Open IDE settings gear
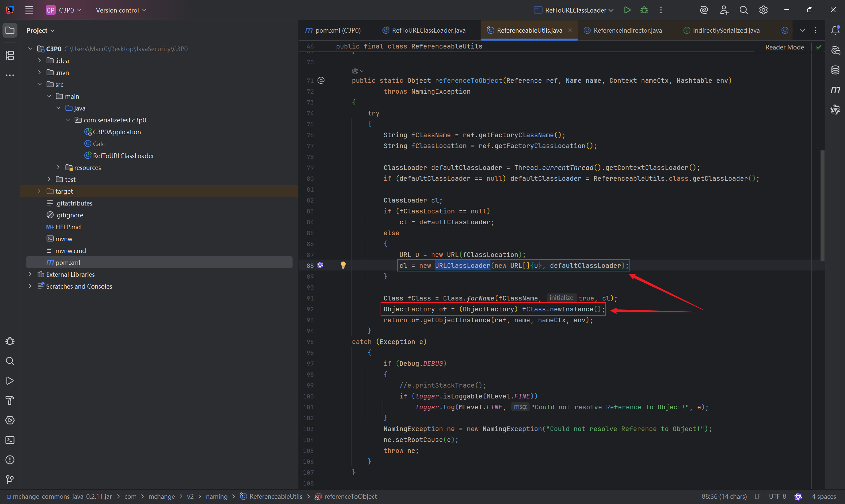This screenshot has width=845, height=504. 763,10
